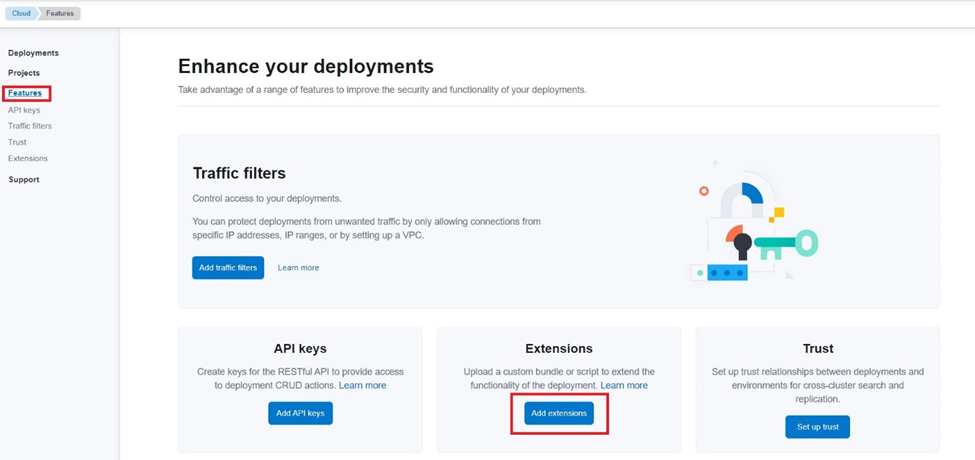Go to Projects in the sidebar

(24, 73)
